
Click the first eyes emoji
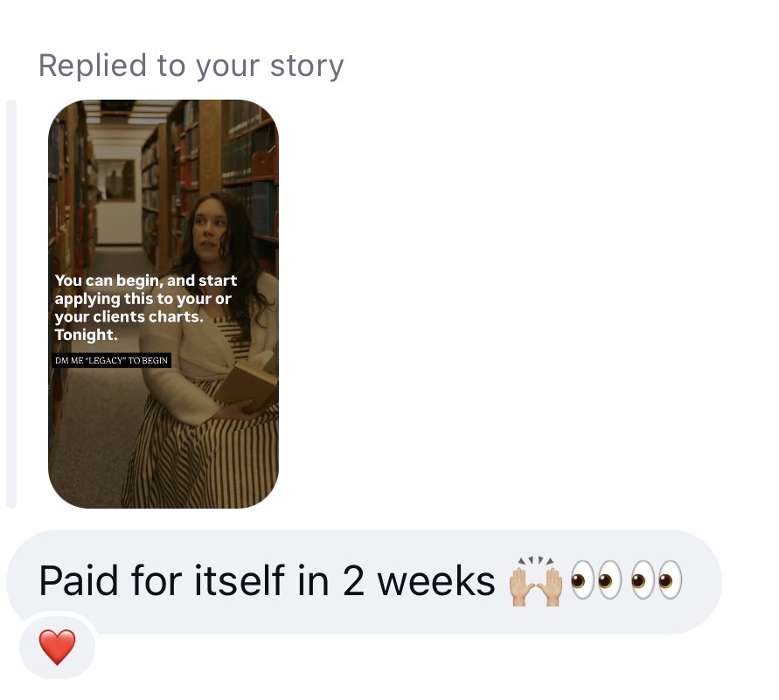(595, 580)
